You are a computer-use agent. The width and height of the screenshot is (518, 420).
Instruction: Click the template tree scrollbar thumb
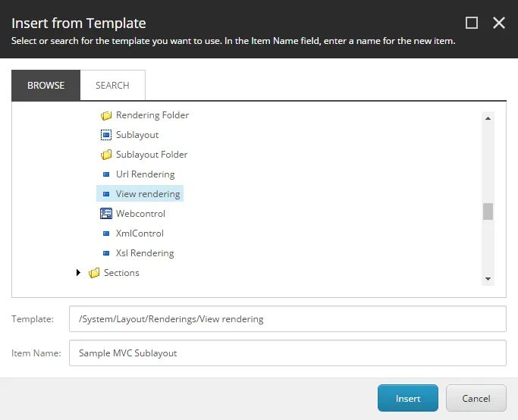488,212
